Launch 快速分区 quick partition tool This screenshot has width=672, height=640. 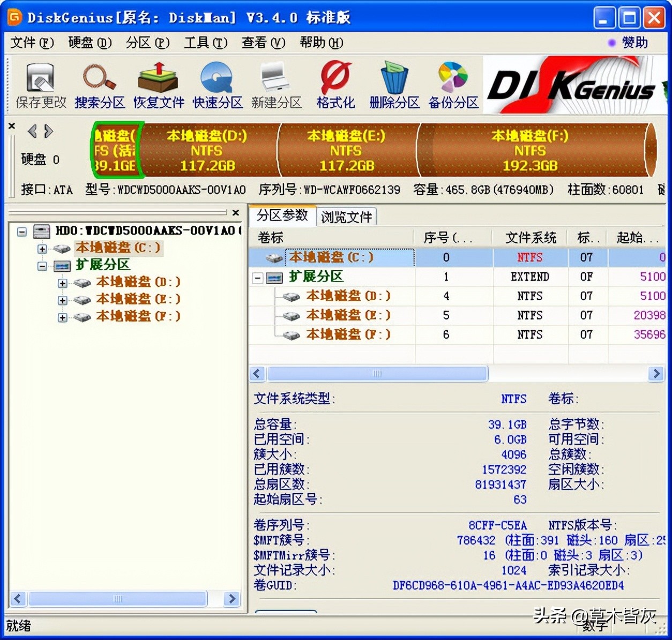pos(217,85)
